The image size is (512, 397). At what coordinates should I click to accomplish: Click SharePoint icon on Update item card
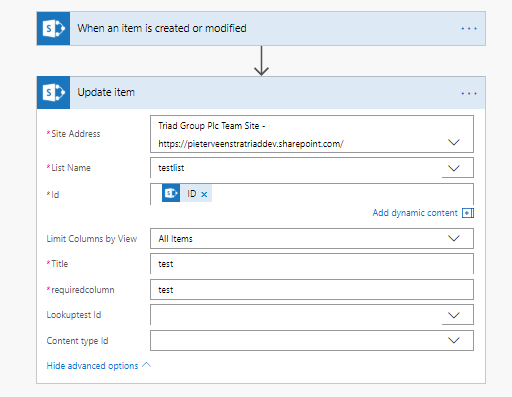point(53,92)
